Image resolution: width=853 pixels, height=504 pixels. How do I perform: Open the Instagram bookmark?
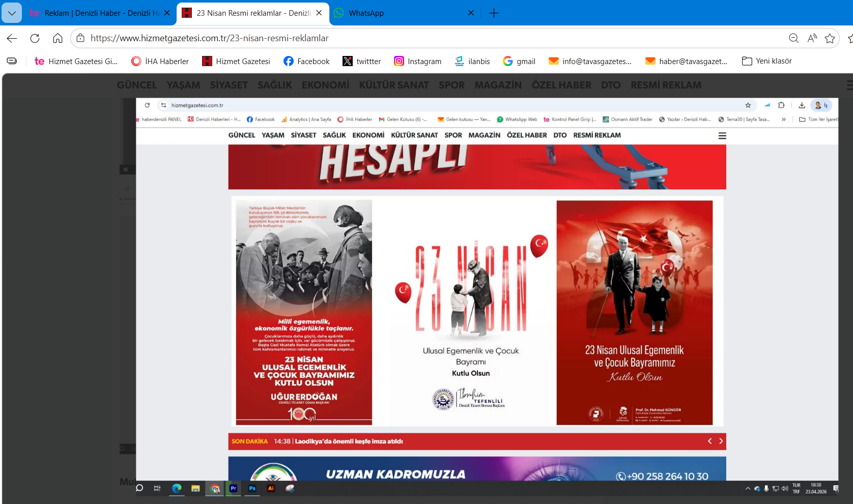[x=417, y=61]
